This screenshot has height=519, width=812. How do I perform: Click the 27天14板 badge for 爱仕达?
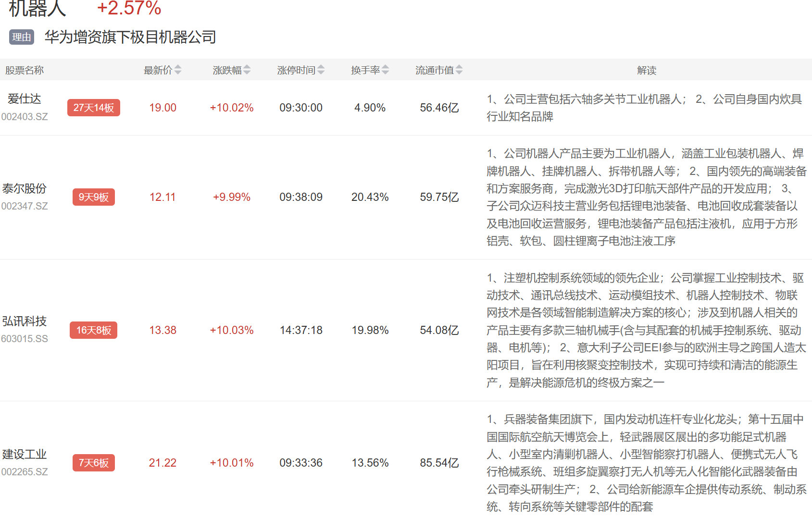click(x=94, y=108)
